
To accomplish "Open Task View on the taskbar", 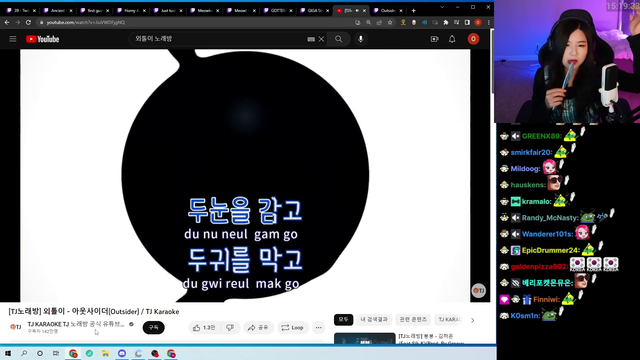I will [56, 353].
